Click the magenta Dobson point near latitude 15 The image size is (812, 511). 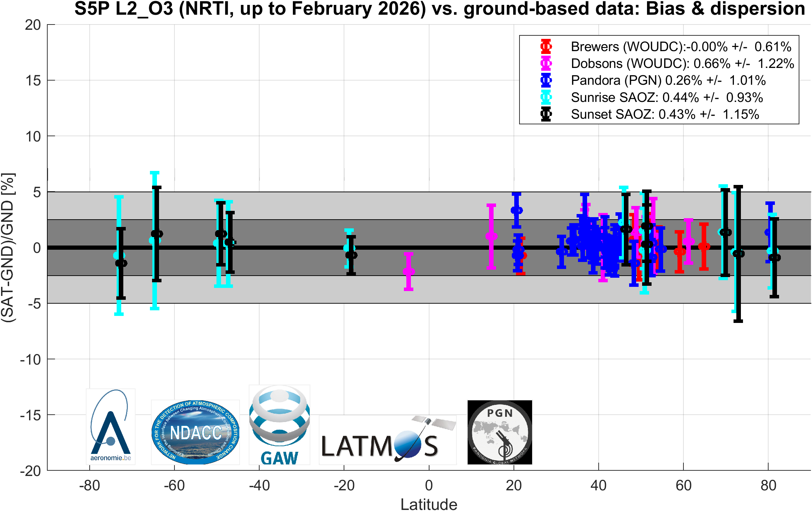491,236
